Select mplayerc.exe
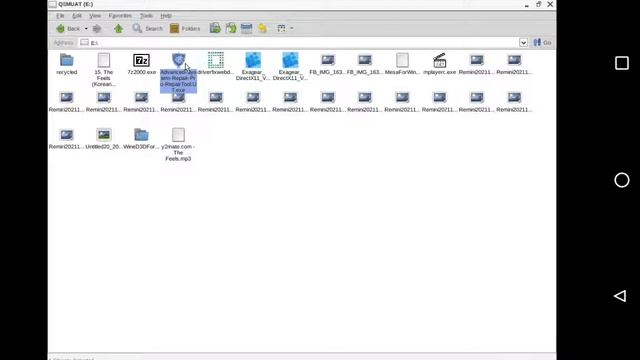Screen dimensions: 640x360 440,64
